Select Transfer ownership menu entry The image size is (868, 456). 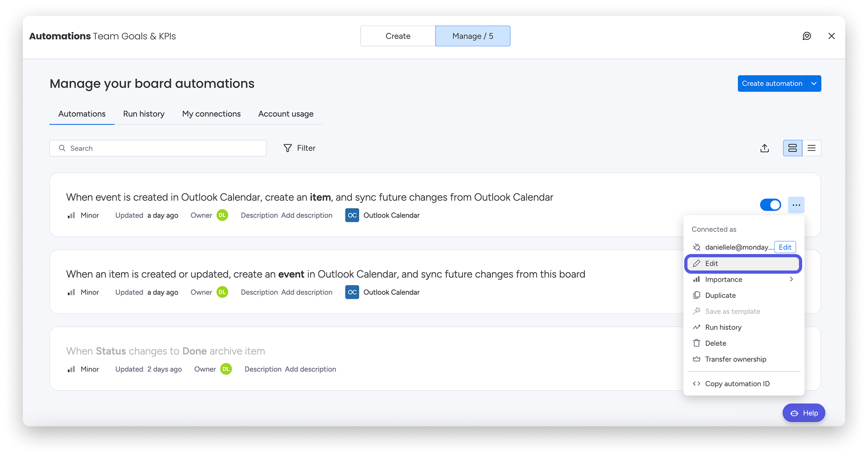743,360
